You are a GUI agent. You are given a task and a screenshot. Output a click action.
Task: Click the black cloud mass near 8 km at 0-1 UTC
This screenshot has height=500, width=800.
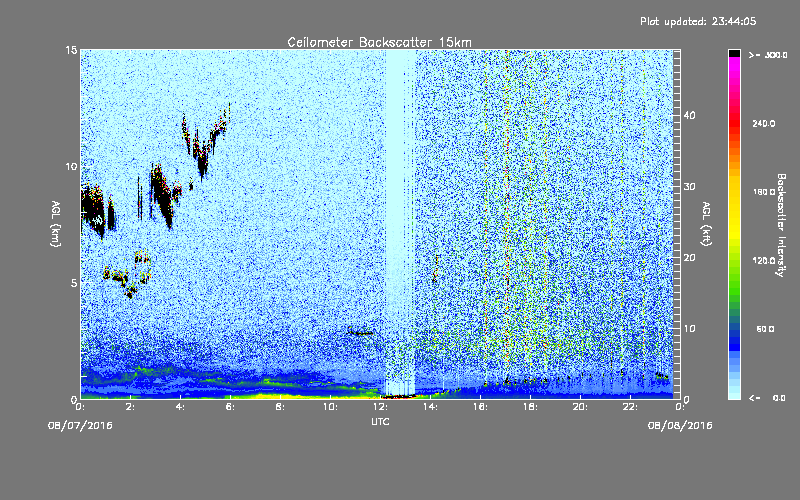click(93, 209)
